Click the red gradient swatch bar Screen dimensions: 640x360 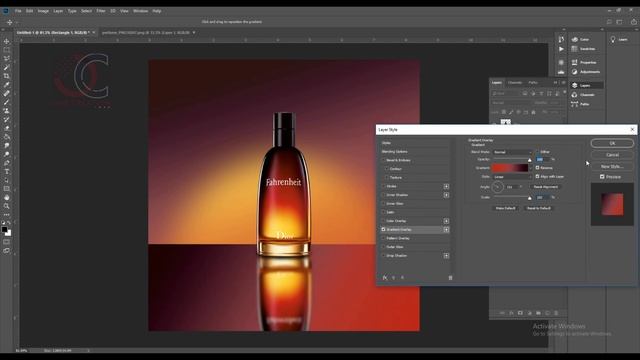coord(510,168)
